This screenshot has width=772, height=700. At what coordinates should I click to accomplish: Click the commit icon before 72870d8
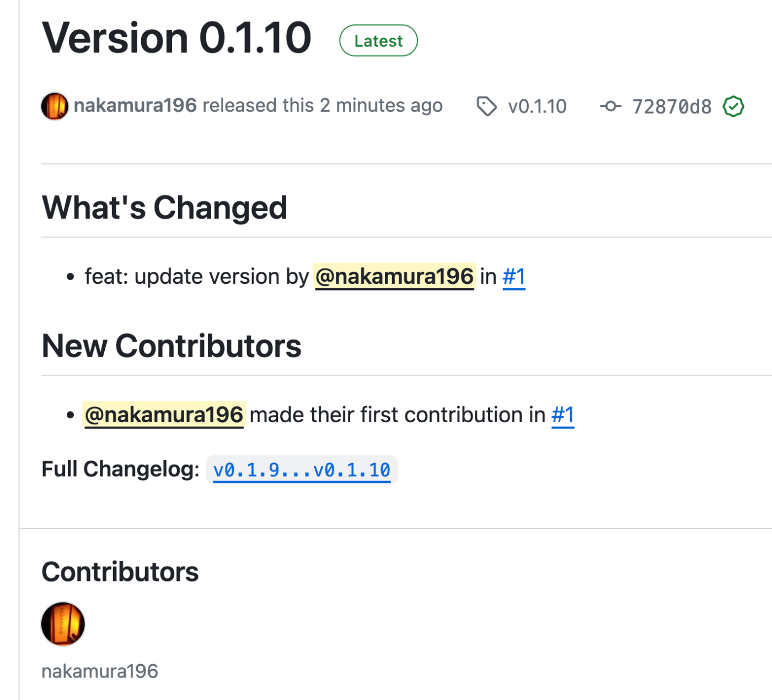tap(610, 106)
